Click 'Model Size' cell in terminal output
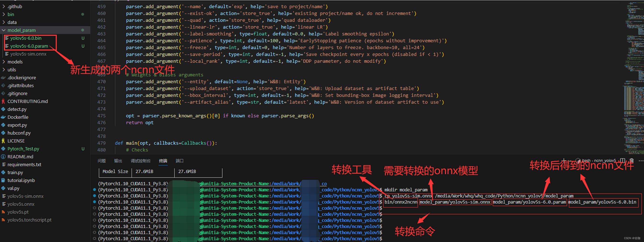Screen dimensions: 644x242 coord(115,172)
